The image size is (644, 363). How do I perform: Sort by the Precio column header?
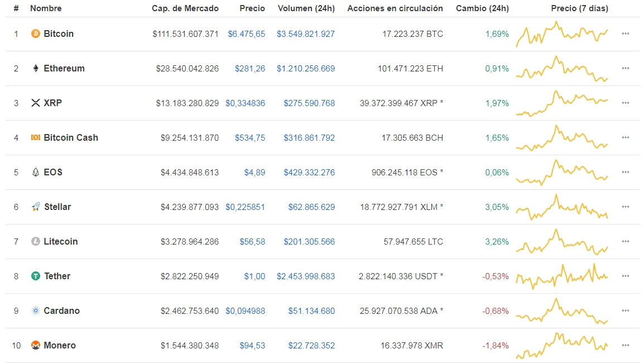click(252, 8)
